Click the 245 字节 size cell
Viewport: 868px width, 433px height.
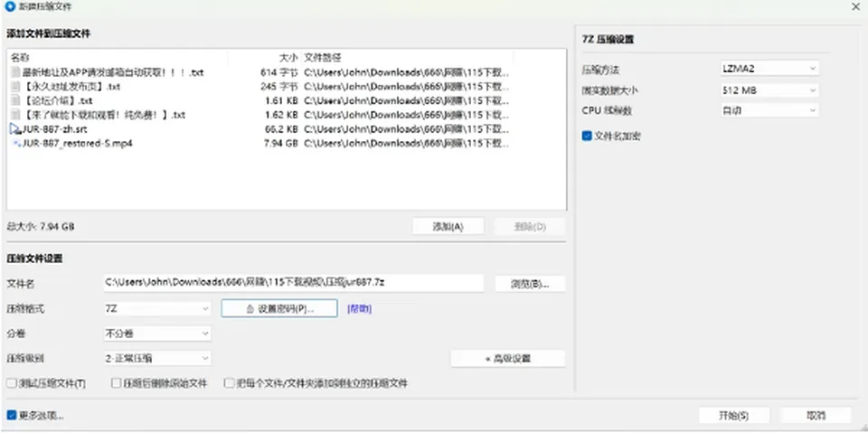point(279,87)
